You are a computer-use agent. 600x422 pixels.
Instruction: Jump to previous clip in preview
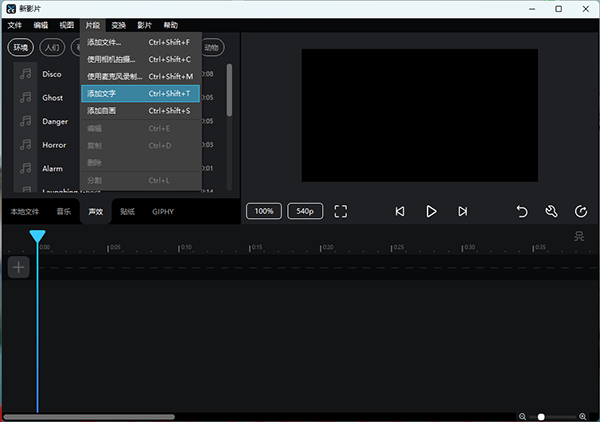(400, 211)
